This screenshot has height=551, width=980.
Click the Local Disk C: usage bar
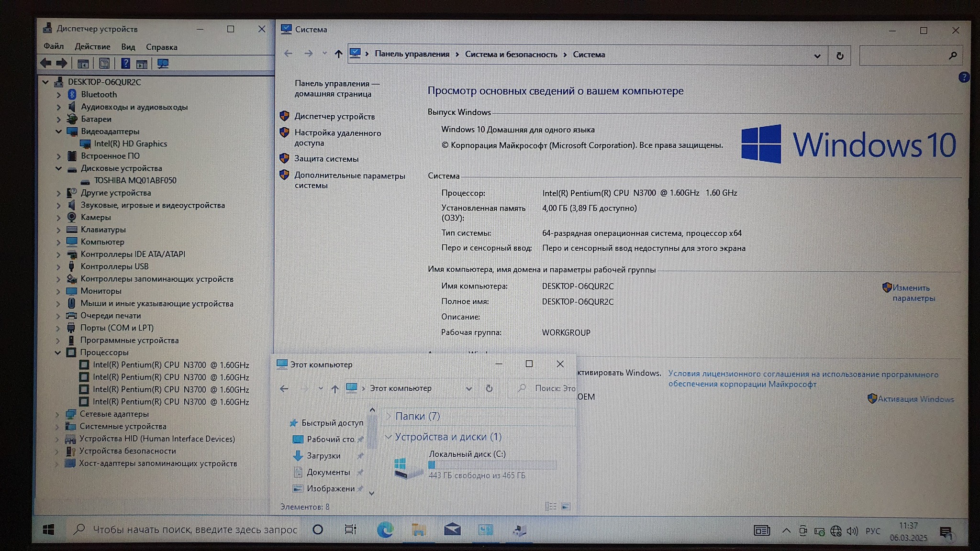pyautogui.click(x=492, y=465)
